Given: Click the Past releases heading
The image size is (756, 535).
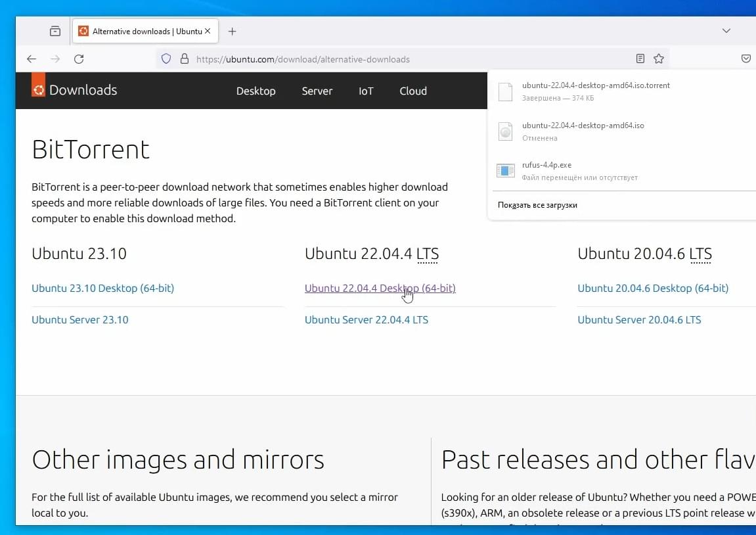Looking at the screenshot, I should pyautogui.click(x=598, y=459).
